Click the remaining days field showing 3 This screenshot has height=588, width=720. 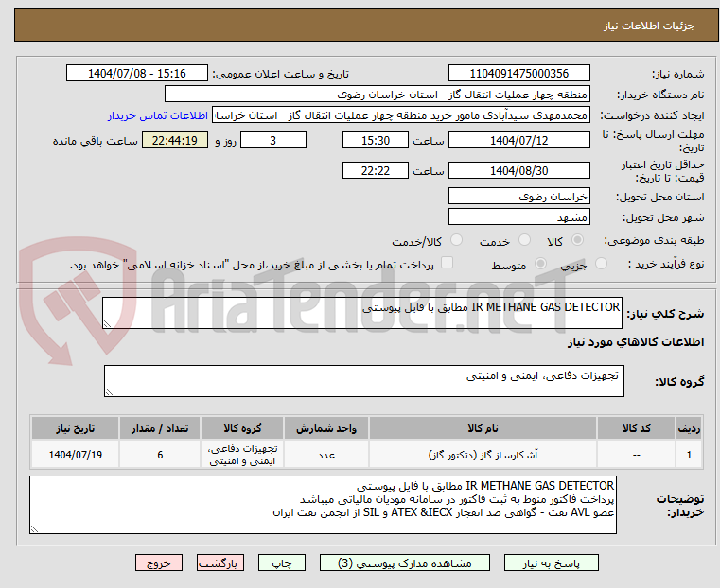click(x=273, y=140)
